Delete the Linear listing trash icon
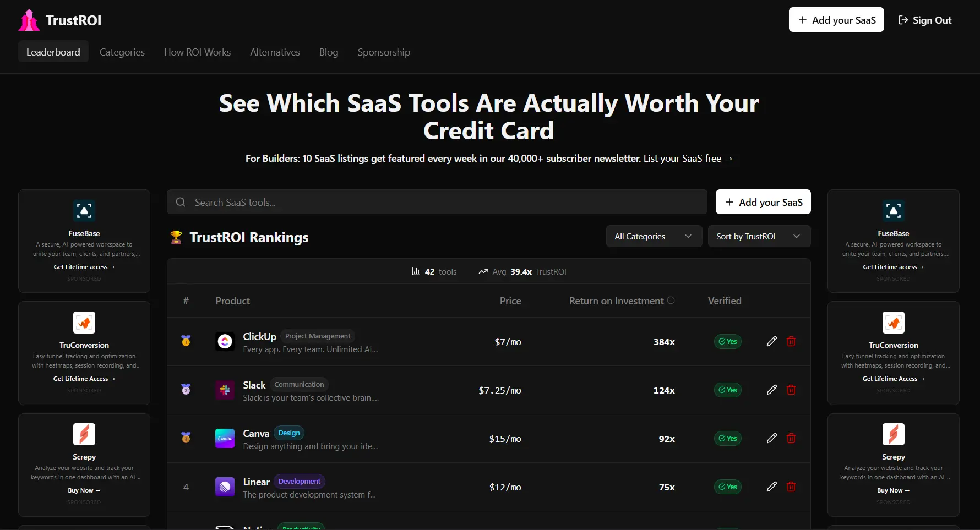This screenshot has width=980, height=530. tap(791, 487)
